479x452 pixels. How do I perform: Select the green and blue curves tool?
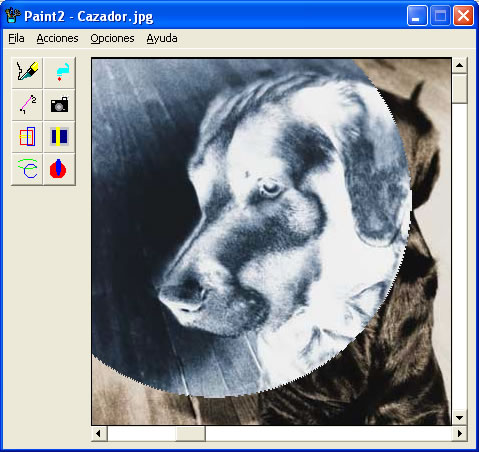[x=27, y=169]
